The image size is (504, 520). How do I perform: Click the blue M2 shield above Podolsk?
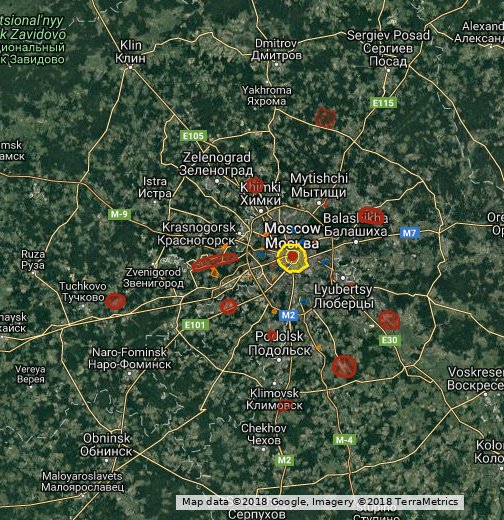tap(288, 315)
